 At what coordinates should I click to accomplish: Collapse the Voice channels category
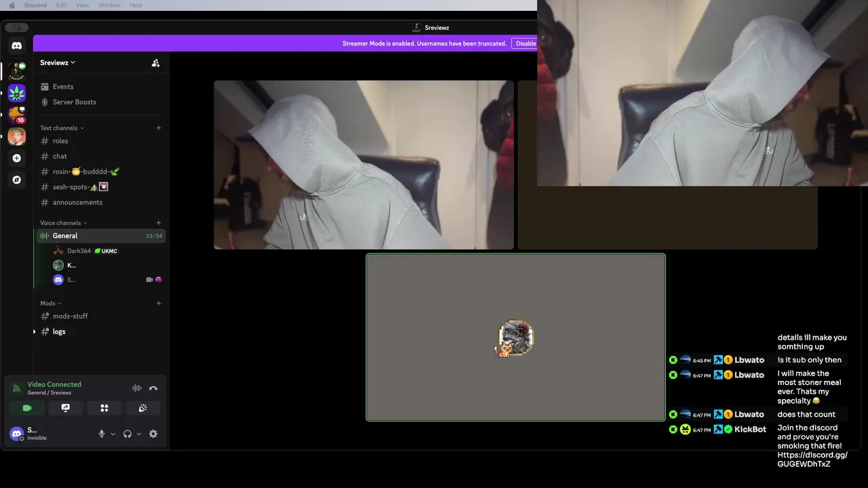pos(63,222)
